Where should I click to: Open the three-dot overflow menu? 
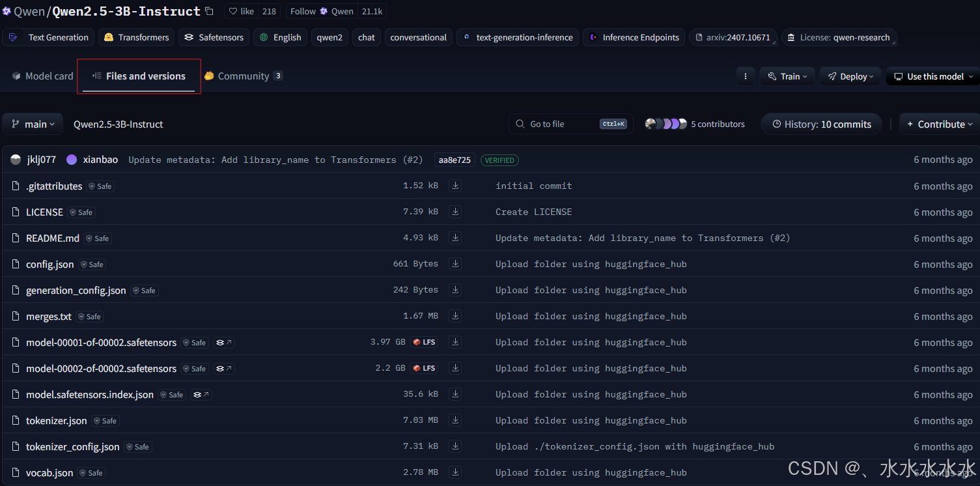[745, 76]
